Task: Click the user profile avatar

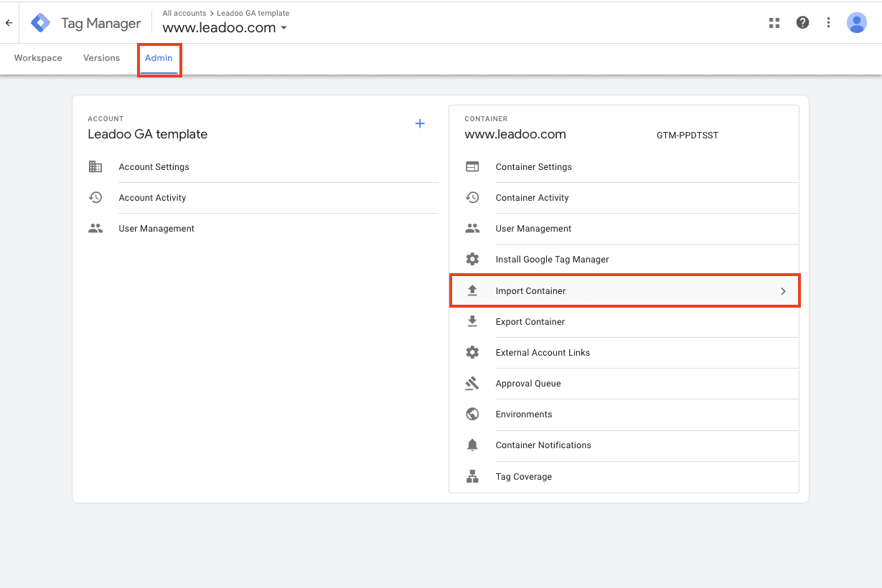Action: (856, 23)
